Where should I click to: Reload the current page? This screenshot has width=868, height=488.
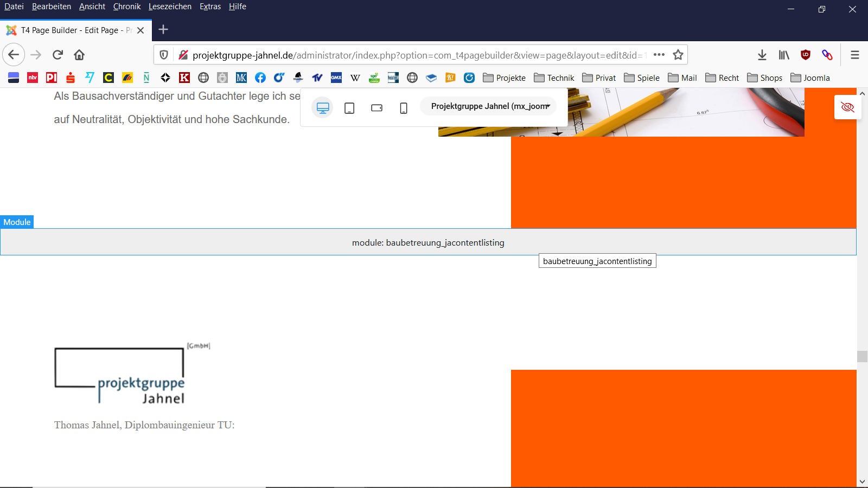coord(58,55)
